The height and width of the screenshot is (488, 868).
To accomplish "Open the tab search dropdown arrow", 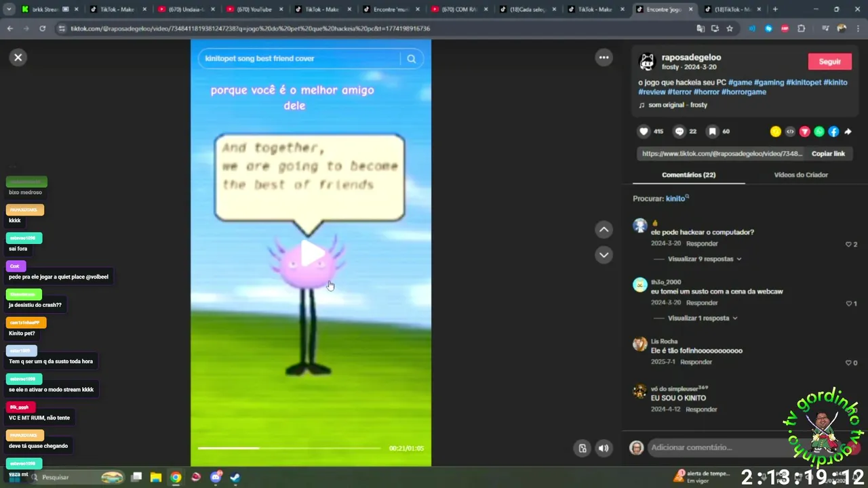I will click(9, 9).
